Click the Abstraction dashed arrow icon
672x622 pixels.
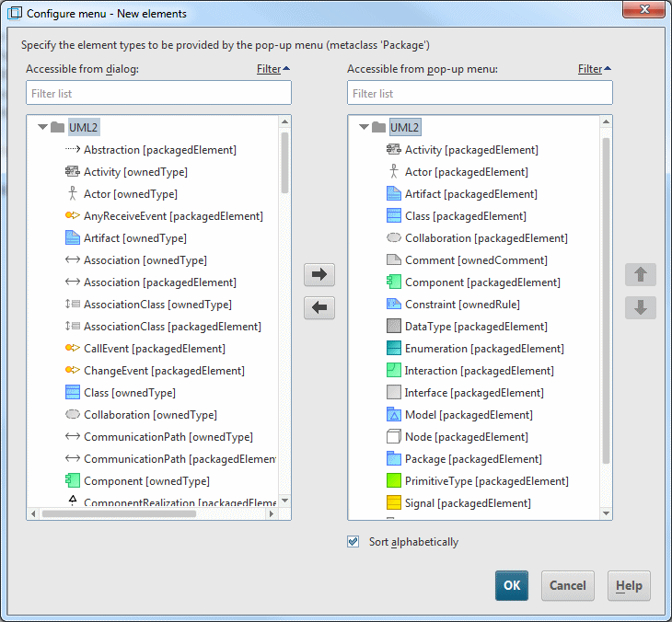pos(73,149)
